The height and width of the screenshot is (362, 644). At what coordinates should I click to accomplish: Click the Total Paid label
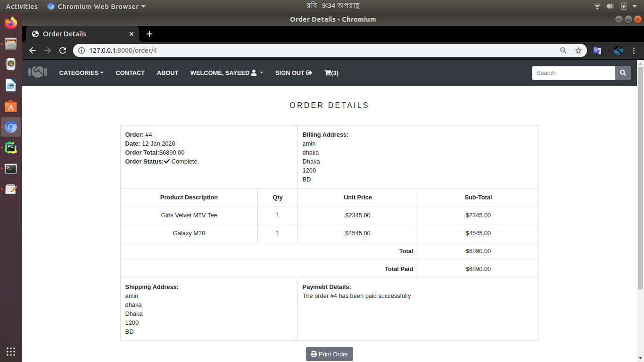pyautogui.click(x=399, y=269)
